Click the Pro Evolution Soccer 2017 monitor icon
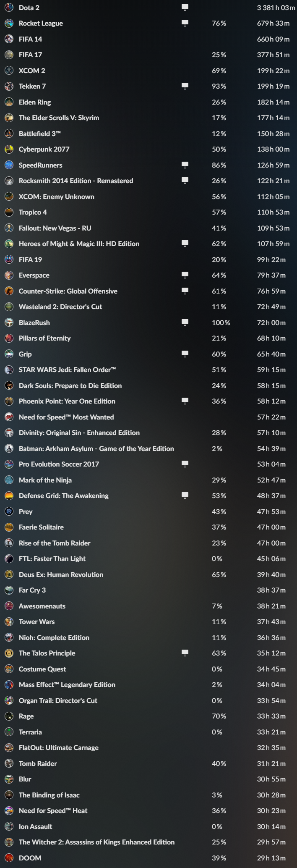The height and width of the screenshot is (868, 297). [x=185, y=464]
